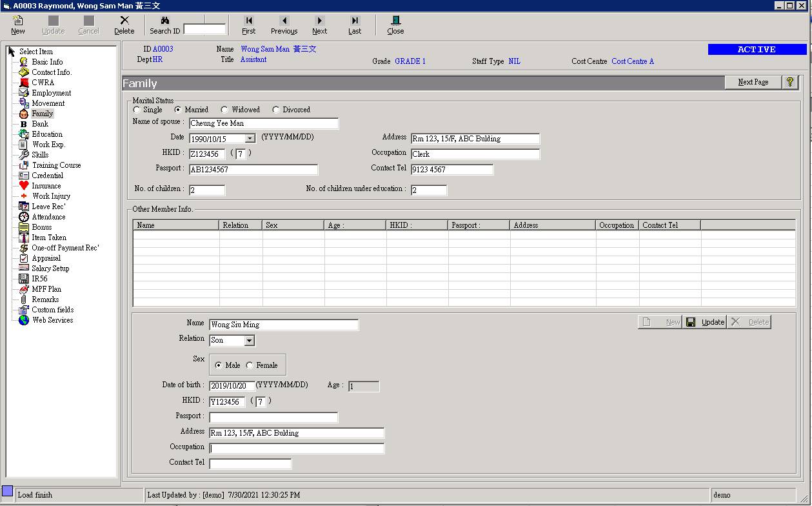Open Basic Info icon in sidebar
Screen dimensions: 812x506
[x=24, y=62]
